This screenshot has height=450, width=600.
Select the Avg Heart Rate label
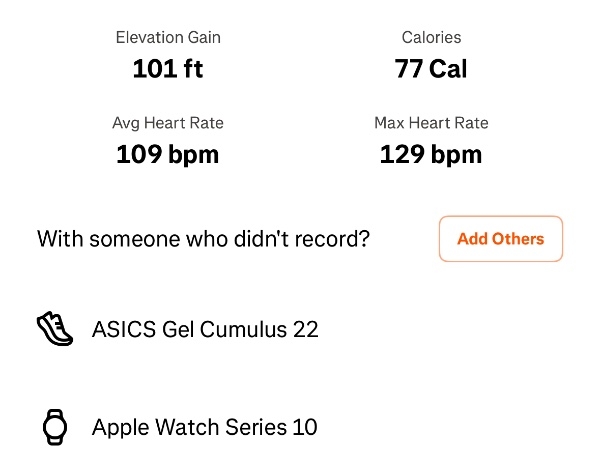[168, 123]
